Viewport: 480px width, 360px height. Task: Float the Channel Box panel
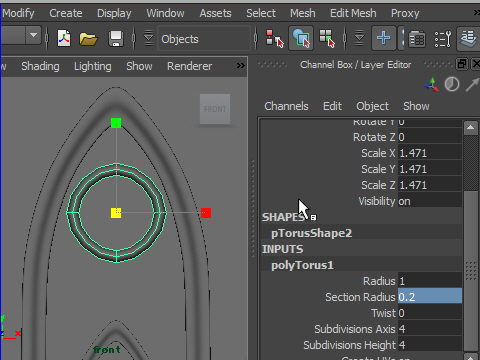[462, 64]
